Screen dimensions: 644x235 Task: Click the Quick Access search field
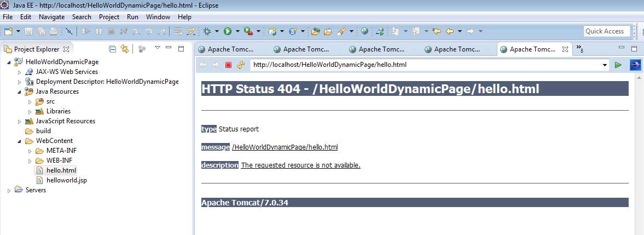607,31
